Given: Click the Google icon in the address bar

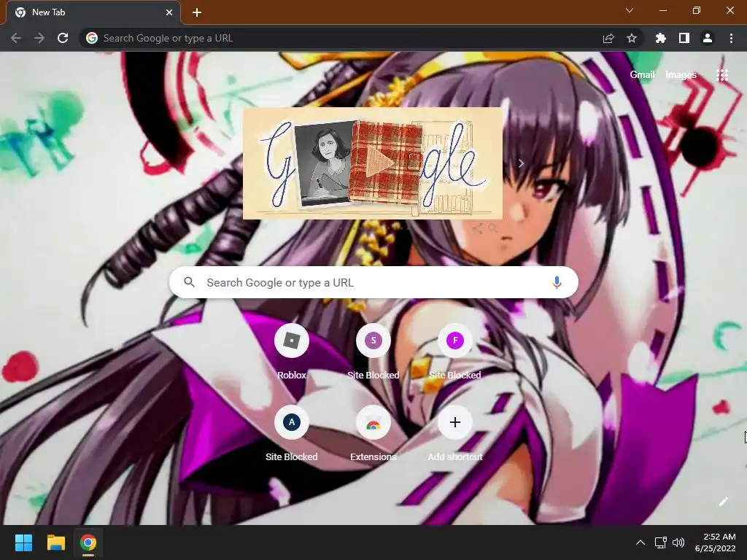Looking at the screenshot, I should [91, 38].
